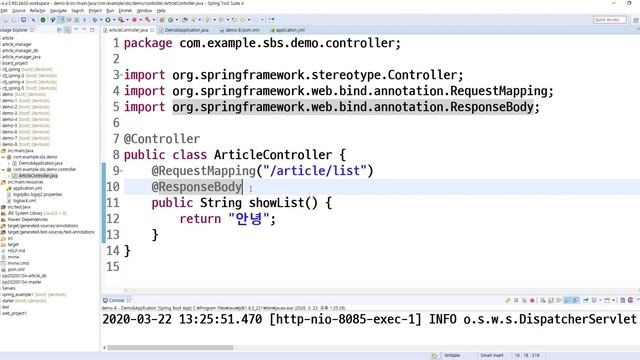Click the line 10 number in gutter
This screenshot has width=640, height=360.
click(113, 187)
